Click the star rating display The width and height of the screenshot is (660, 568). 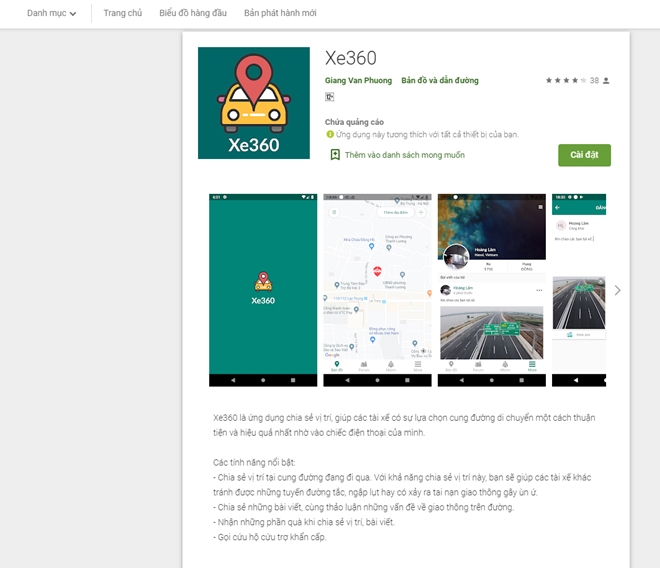[x=566, y=80]
